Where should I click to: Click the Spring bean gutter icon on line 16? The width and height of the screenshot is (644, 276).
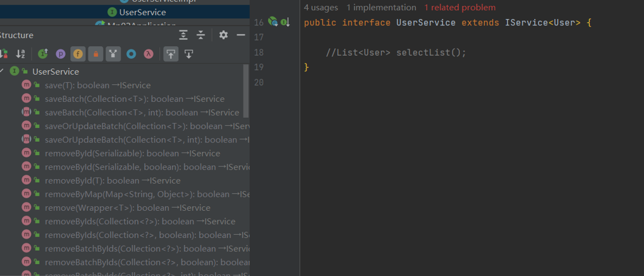[273, 22]
